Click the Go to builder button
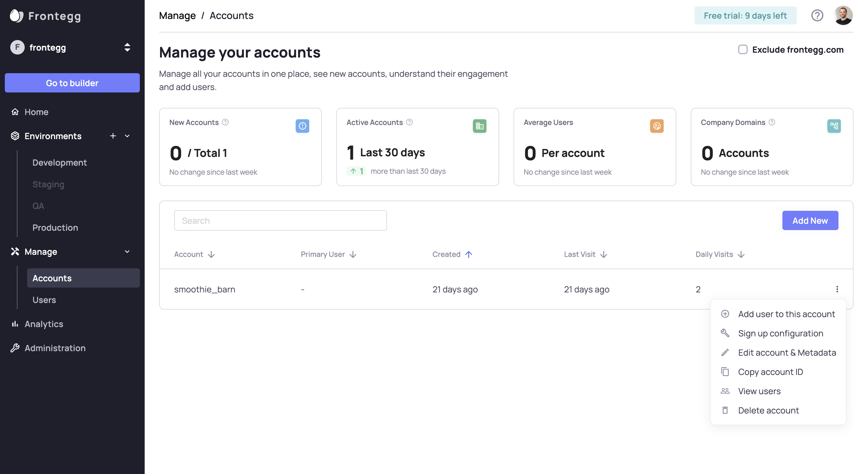This screenshot has height=474, width=868. click(72, 83)
